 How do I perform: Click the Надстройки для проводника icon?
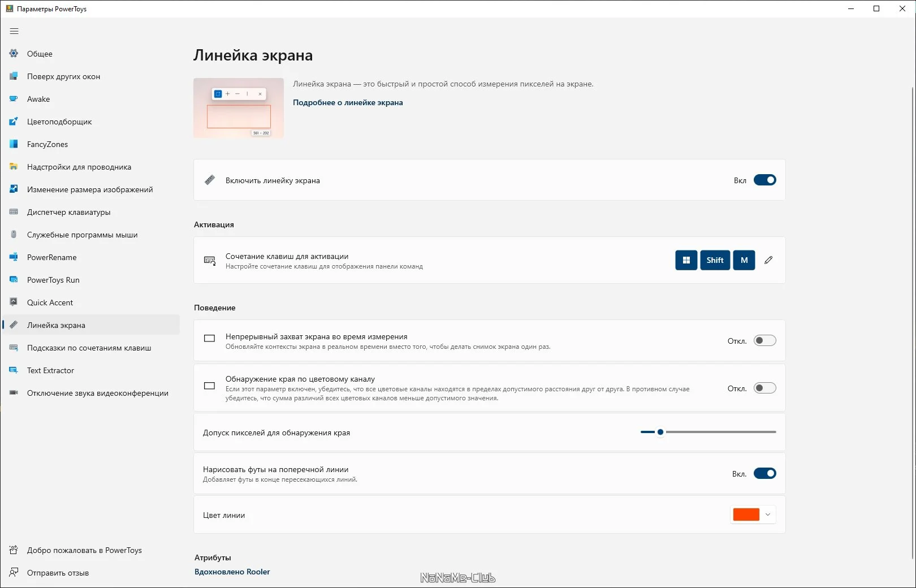14,167
